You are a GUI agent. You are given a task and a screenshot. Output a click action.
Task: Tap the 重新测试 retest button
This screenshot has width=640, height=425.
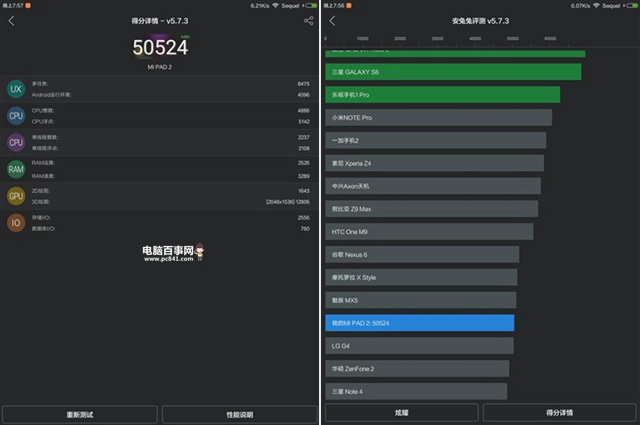(x=80, y=414)
